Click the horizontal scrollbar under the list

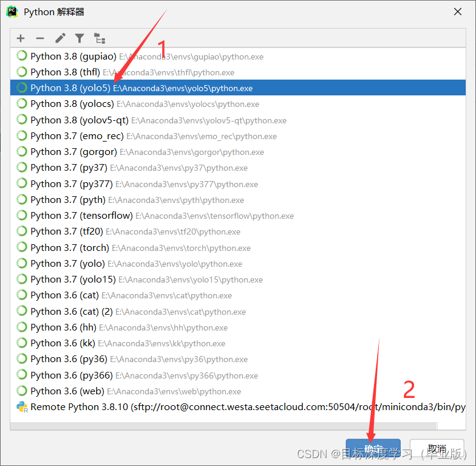[223, 426]
